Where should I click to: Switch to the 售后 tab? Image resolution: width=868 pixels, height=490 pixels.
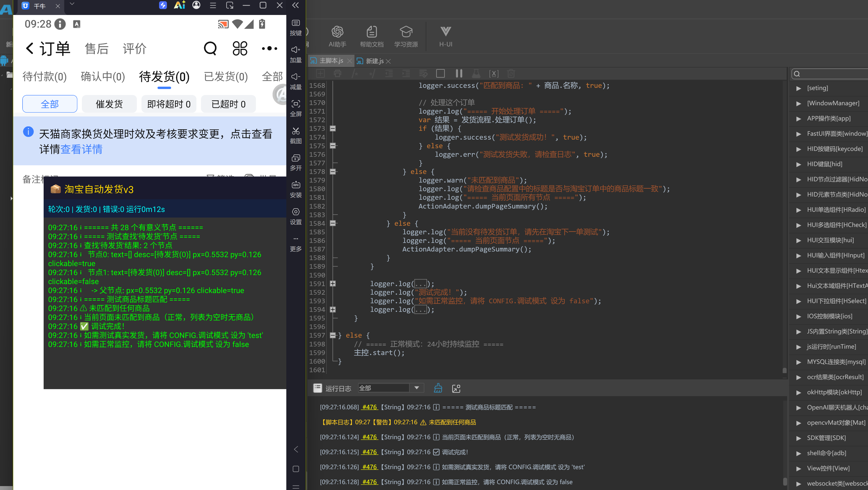point(97,49)
